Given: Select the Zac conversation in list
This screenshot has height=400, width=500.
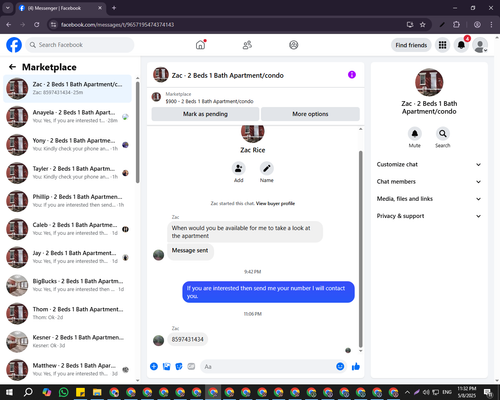Looking at the screenshot, I should click(67, 89).
